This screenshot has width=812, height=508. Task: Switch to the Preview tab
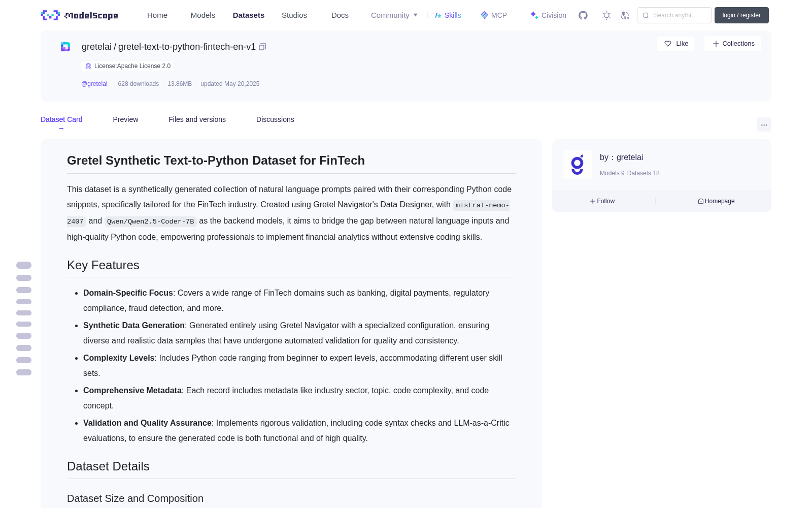pos(125,119)
